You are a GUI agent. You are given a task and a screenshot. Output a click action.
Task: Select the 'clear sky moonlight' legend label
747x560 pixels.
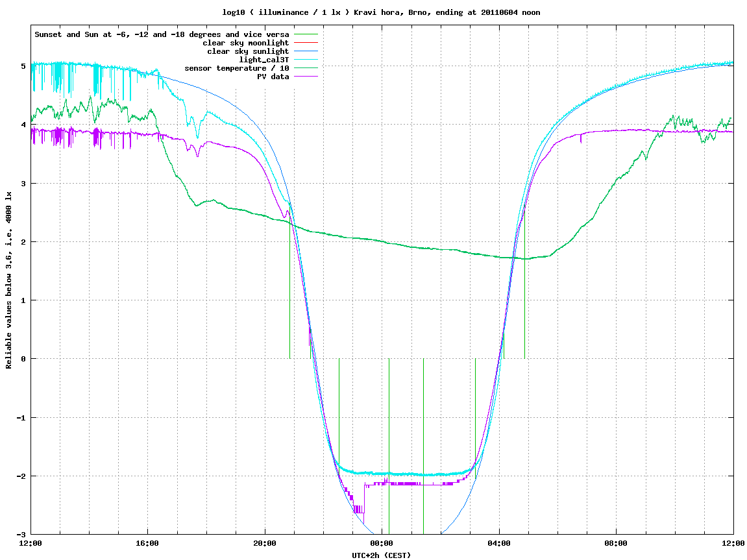point(246,43)
